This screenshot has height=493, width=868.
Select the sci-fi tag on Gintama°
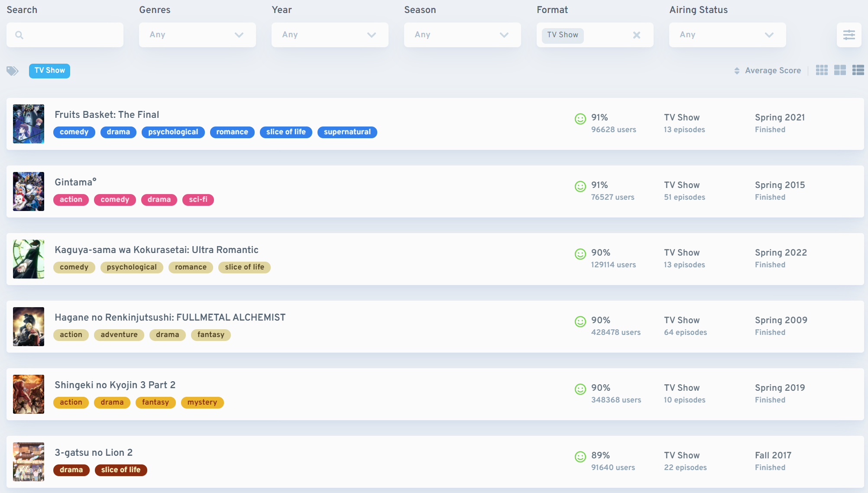[x=198, y=200]
